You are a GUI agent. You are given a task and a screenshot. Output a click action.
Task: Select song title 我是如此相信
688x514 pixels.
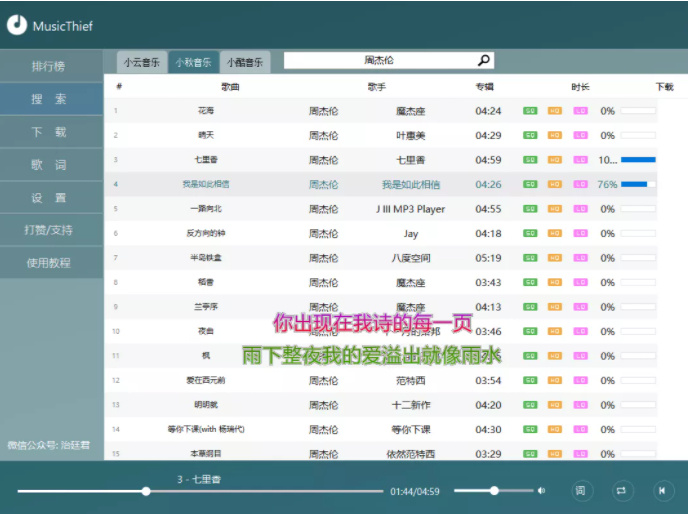point(206,184)
